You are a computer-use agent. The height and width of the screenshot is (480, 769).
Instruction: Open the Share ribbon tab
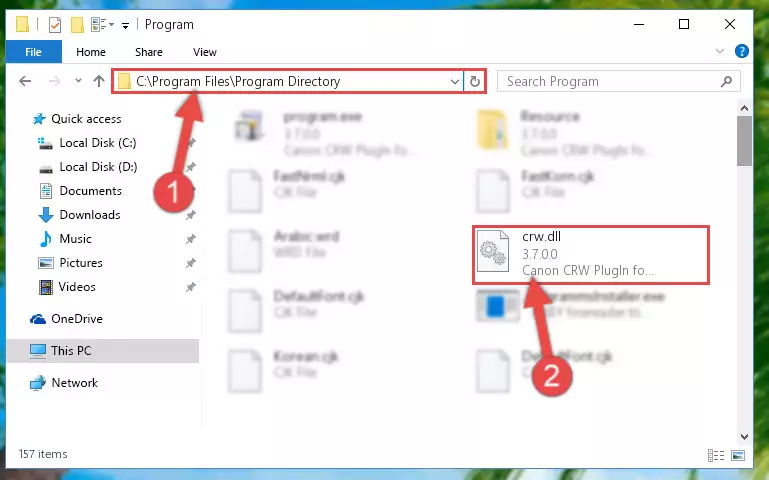149,52
